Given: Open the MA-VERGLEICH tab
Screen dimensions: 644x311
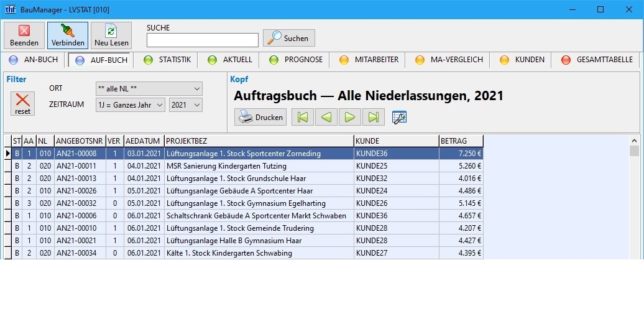Looking at the screenshot, I should tap(449, 60).
